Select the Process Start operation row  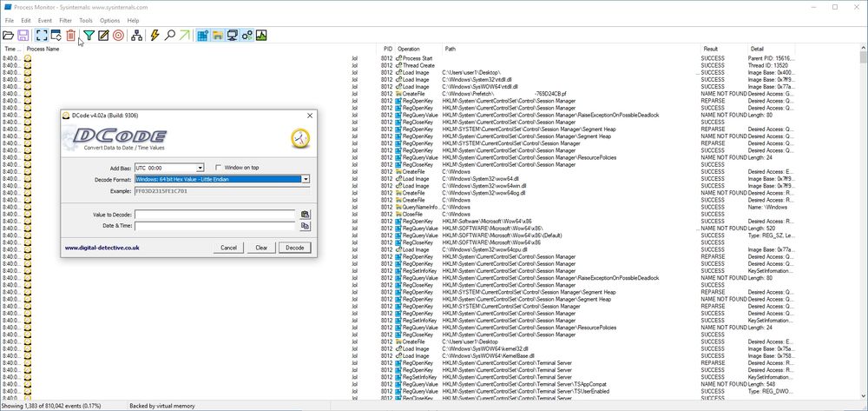coord(418,58)
